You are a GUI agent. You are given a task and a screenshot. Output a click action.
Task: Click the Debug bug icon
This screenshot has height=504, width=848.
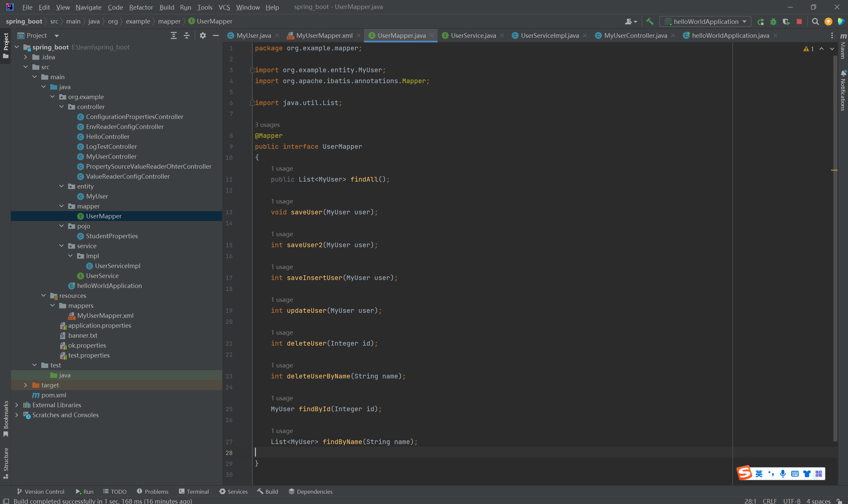click(774, 22)
